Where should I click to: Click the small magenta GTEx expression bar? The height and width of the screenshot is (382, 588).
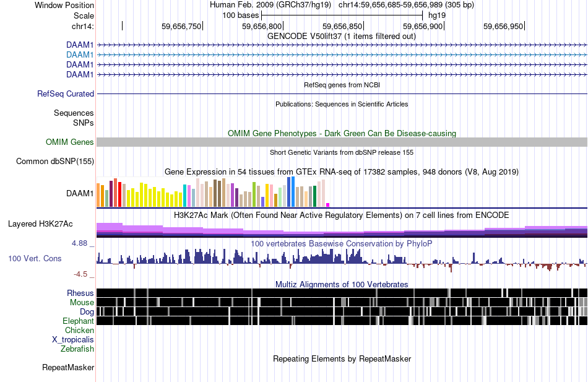(x=328, y=205)
